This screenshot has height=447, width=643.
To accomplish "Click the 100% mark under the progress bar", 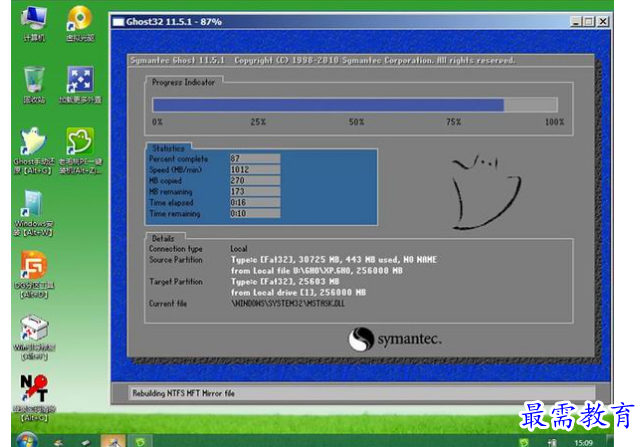I will (554, 122).
